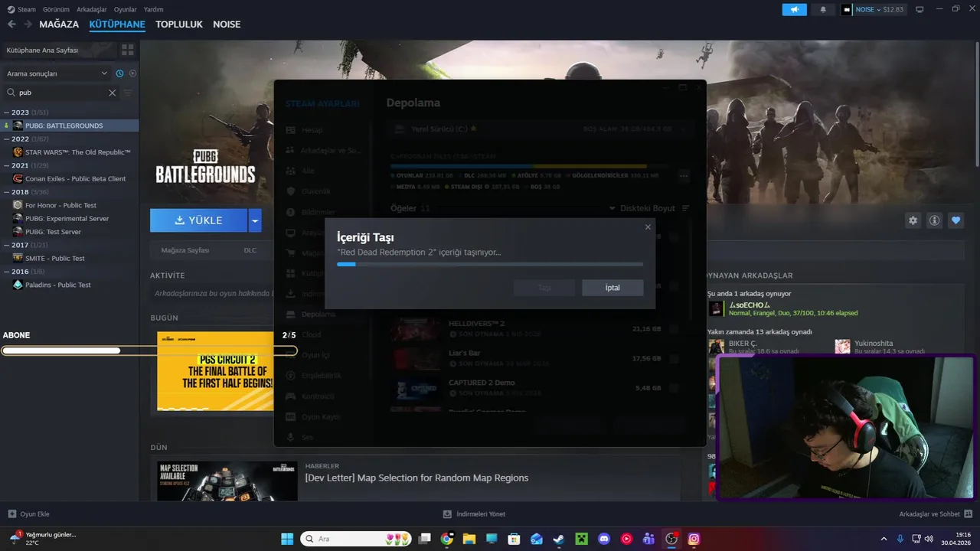Open the Map Selection dev letter news
This screenshot has height=551, width=980.
[x=416, y=478]
